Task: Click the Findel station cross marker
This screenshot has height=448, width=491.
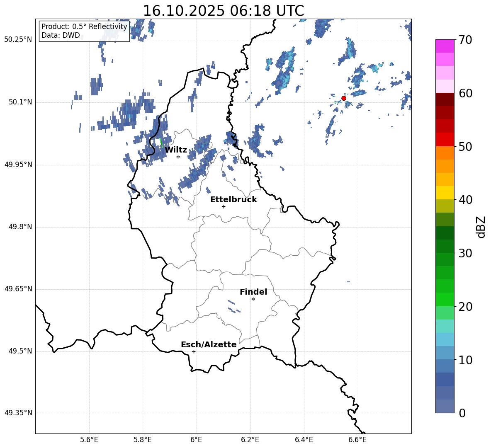Action: coord(253,299)
